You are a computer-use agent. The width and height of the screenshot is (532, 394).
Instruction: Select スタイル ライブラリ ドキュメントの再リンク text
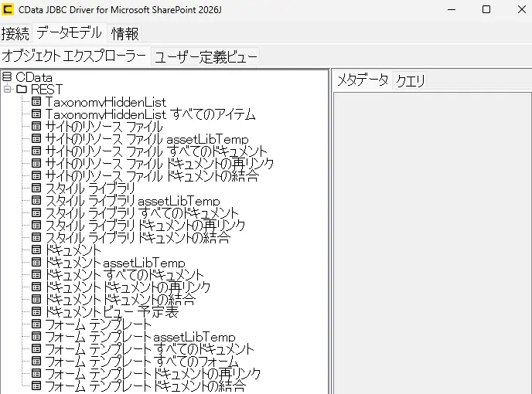click(145, 226)
